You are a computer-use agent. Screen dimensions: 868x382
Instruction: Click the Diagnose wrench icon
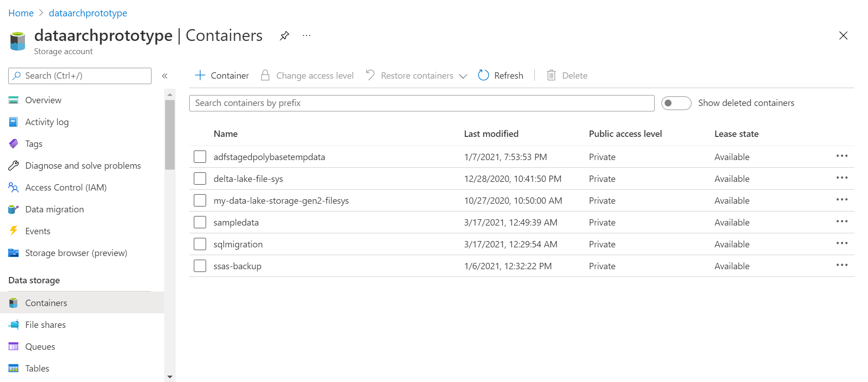coord(14,166)
